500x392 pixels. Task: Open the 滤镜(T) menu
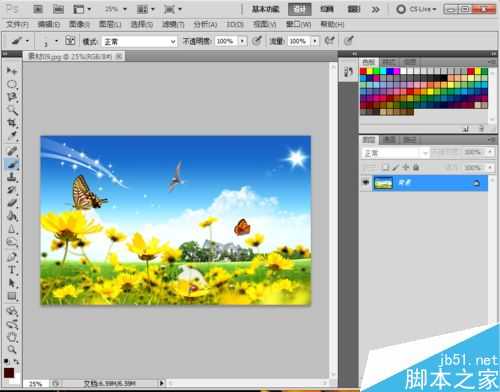pos(173,24)
